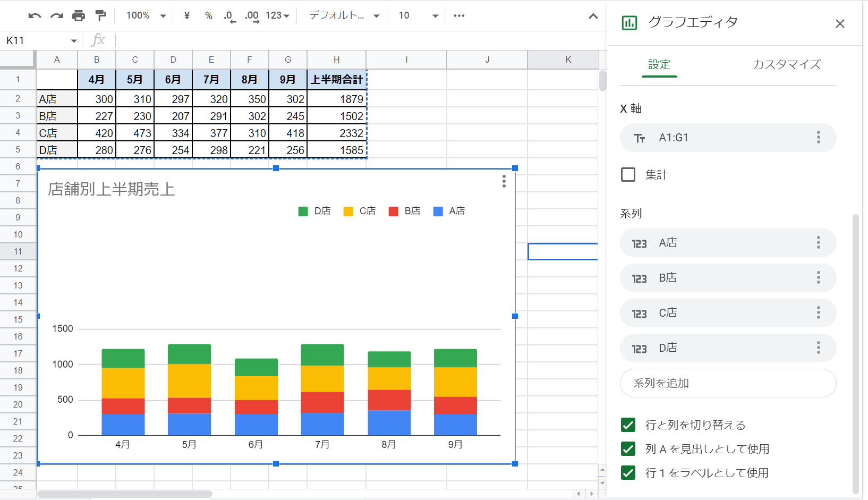
Task: Click the undo arrow icon
Action: click(x=35, y=16)
